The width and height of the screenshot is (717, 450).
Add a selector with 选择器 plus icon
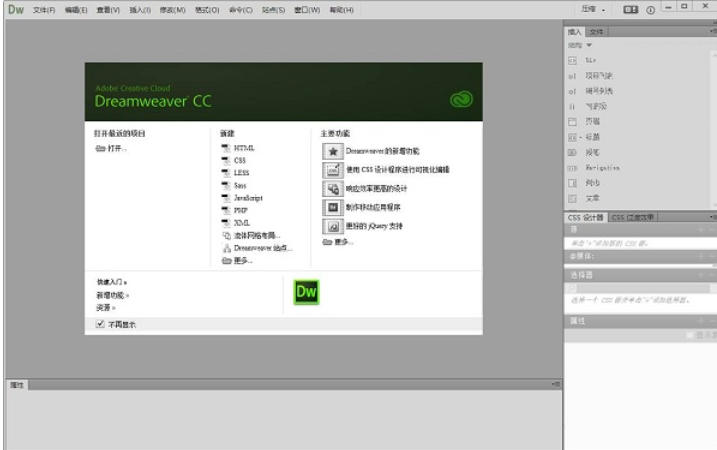tap(701, 275)
